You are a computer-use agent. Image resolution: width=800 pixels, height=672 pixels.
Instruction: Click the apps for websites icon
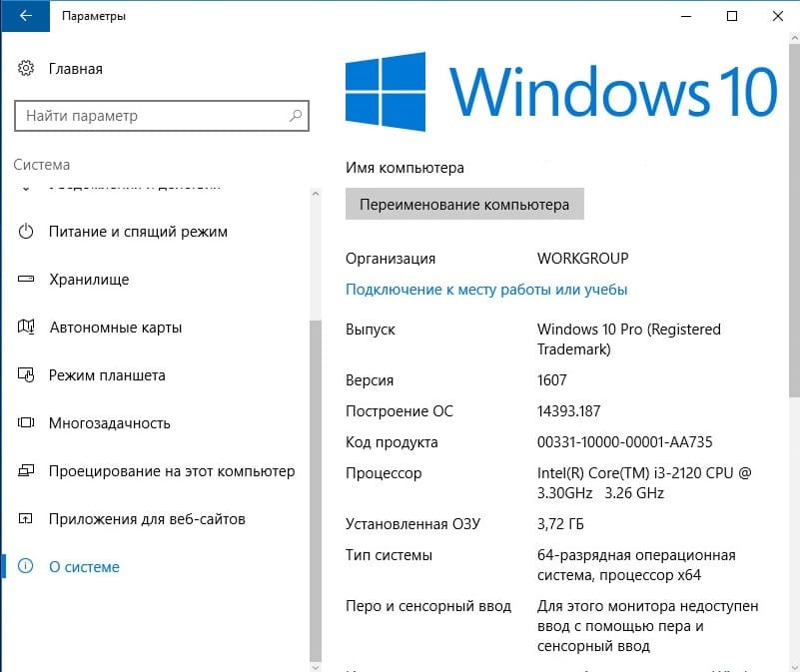pyautogui.click(x=26, y=519)
